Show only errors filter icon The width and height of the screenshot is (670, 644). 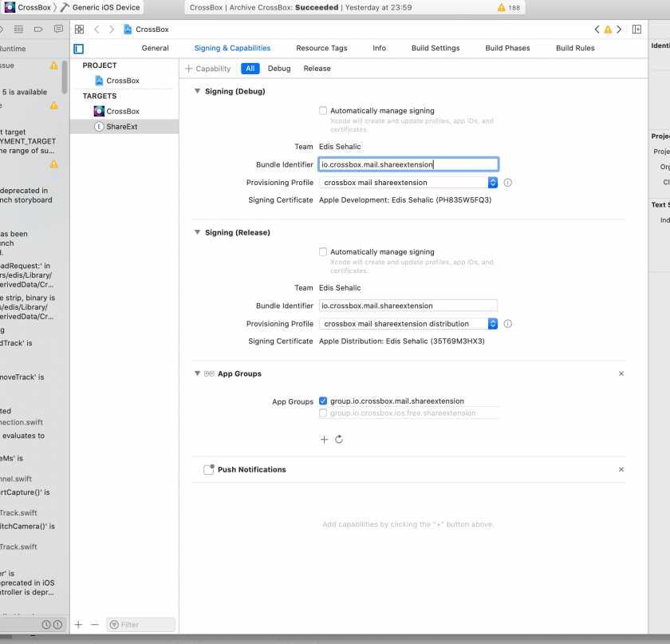coord(57,625)
